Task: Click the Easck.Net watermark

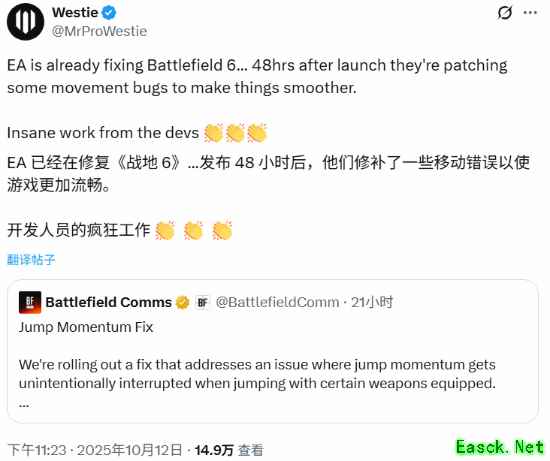Action: tap(500, 447)
